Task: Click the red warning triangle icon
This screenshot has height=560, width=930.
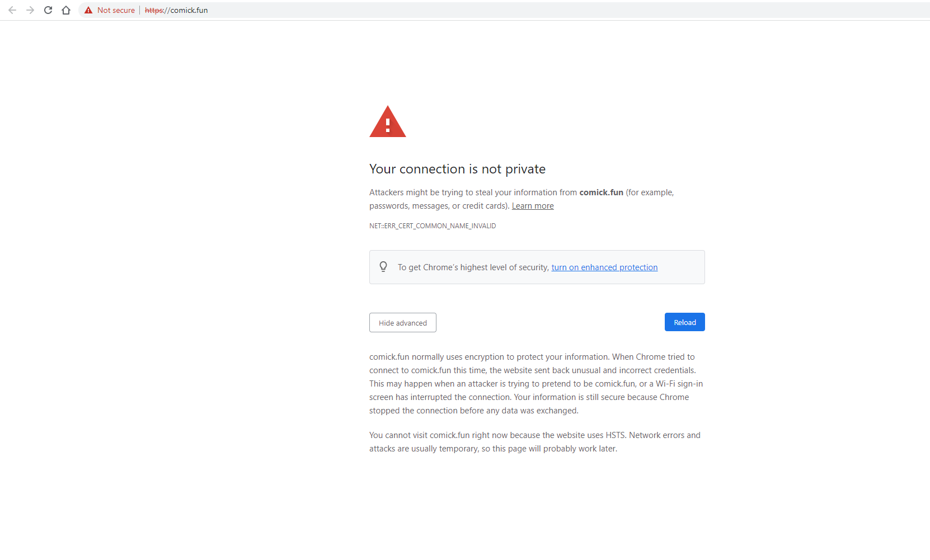Action: point(388,121)
